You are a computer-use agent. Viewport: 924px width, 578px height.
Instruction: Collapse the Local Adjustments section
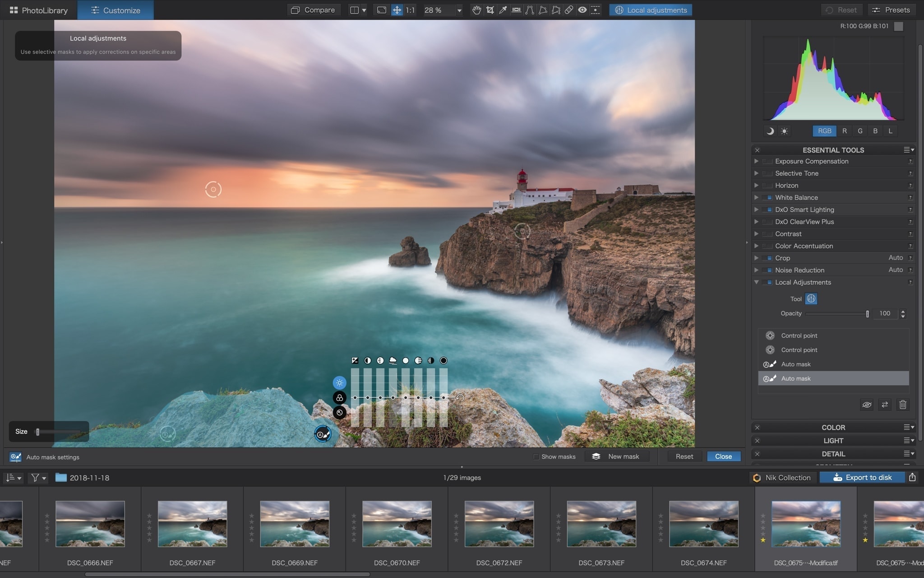(x=757, y=282)
